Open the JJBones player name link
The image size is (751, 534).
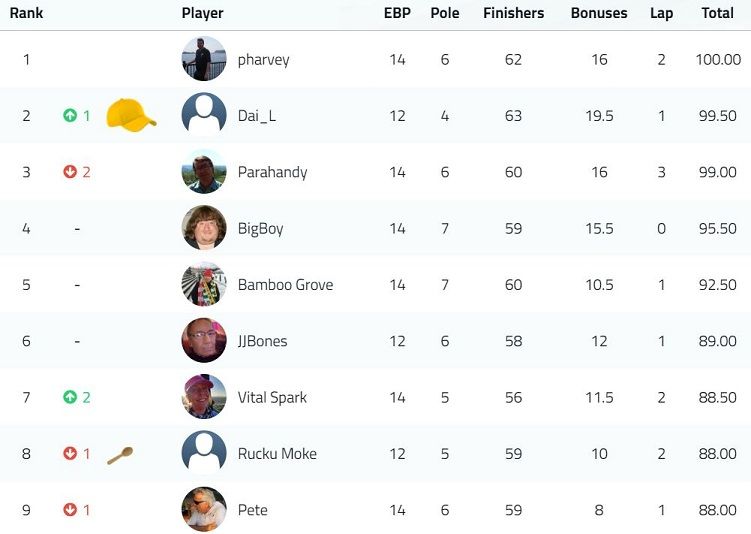(262, 341)
